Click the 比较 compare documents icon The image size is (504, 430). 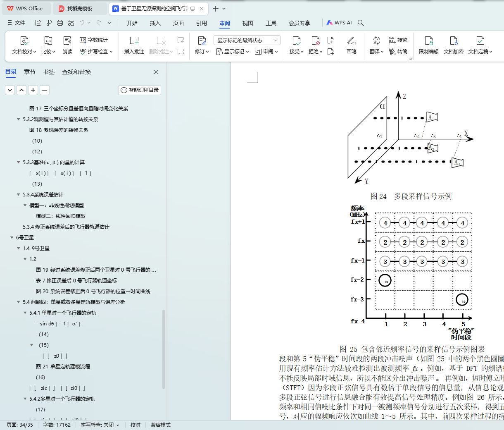click(48, 41)
